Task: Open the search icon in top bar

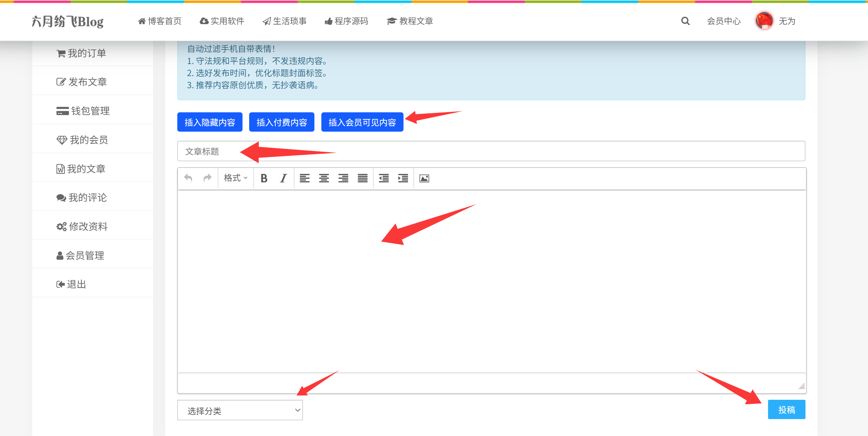Action: 685,21
